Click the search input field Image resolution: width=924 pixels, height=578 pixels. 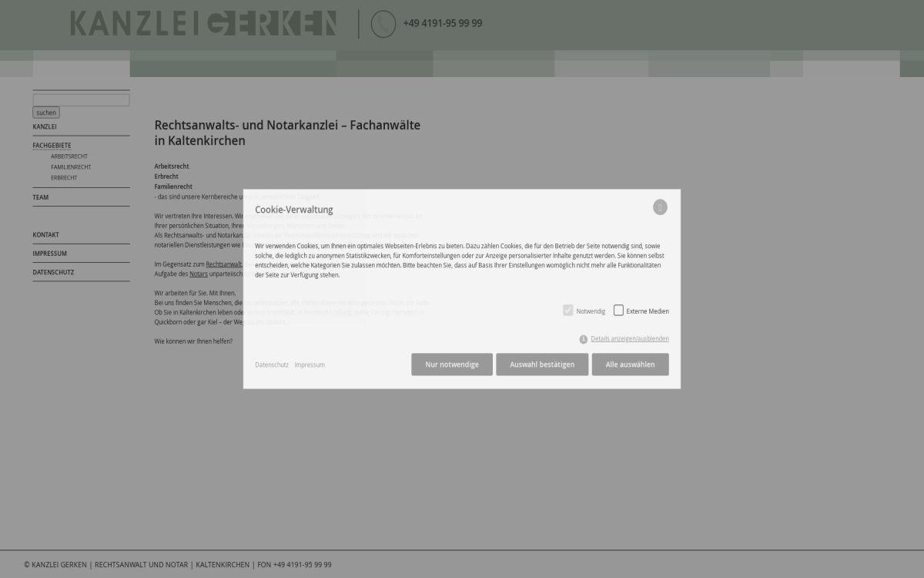(80, 99)
